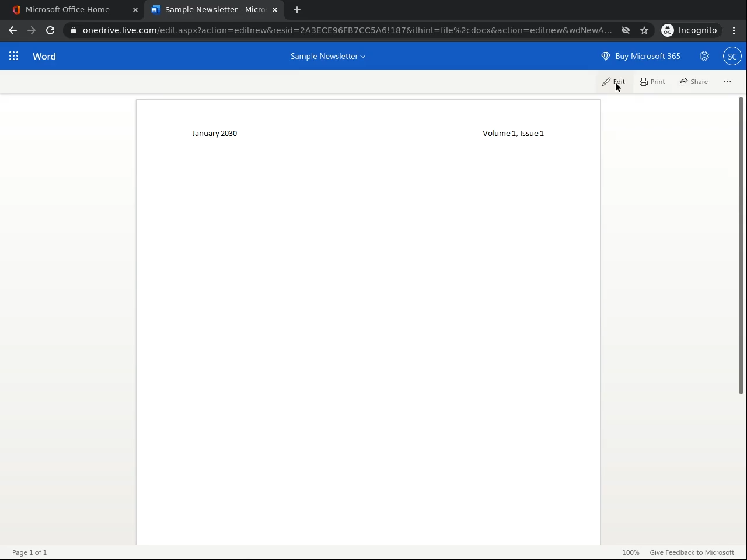The width and height of the screenshot is (747, 560).
Task: Click the browser address bar URL
Action: click(347, 30)
